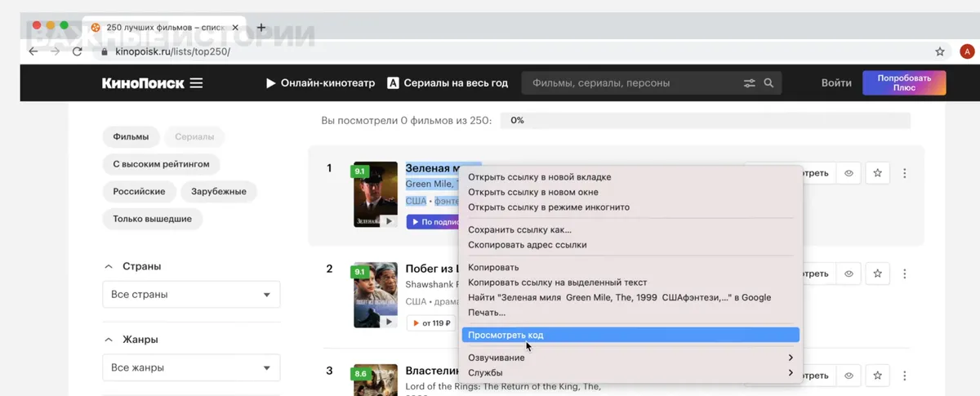Click the 9.1 rating badge on Зеленая миля

[x=359, y=171]
